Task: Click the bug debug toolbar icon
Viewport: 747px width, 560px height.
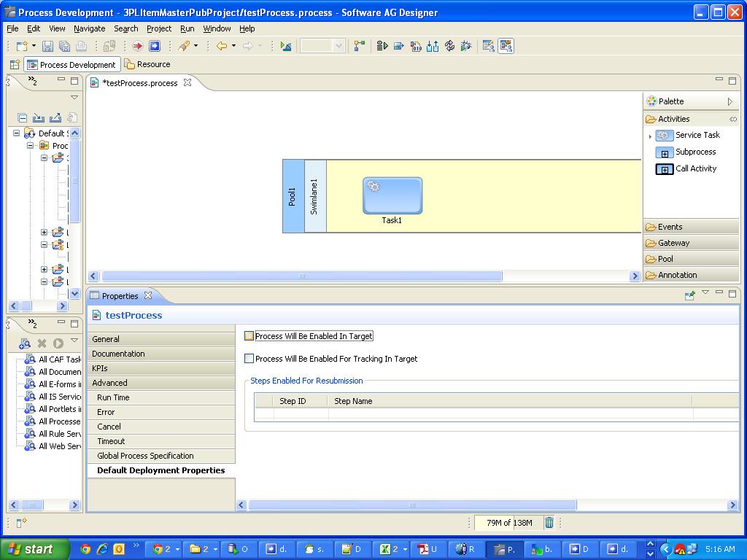Action: 466,46
